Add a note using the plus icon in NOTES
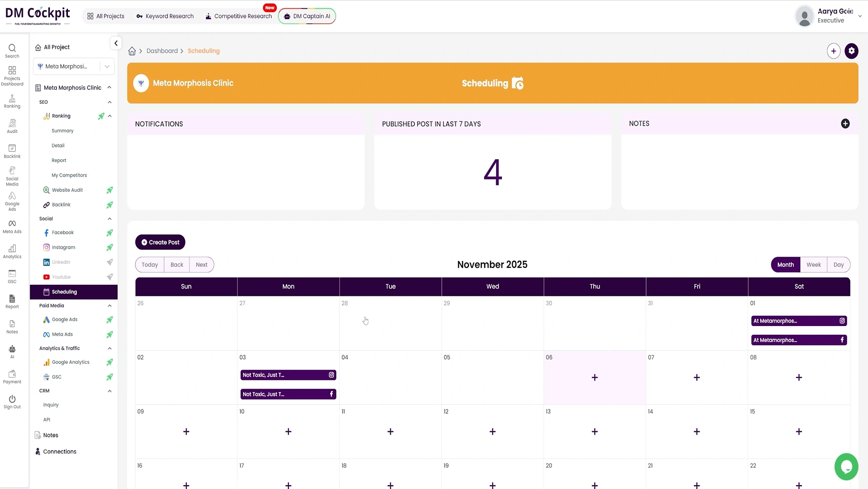The width and height of the screenshot is (868, 489). [x=845, y=124]
